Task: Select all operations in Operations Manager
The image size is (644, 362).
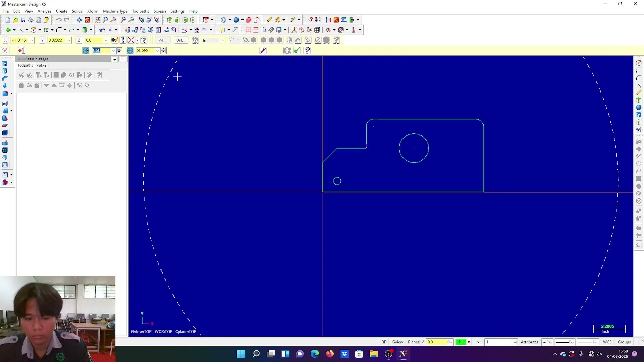Action: pos(21,75)
